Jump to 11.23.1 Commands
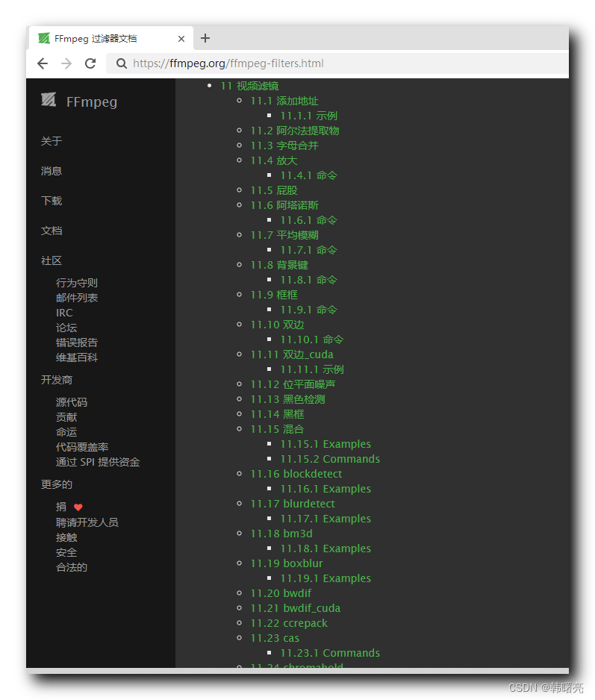The height and width of the screenshot is (700, 595). (x=330, y=653)
